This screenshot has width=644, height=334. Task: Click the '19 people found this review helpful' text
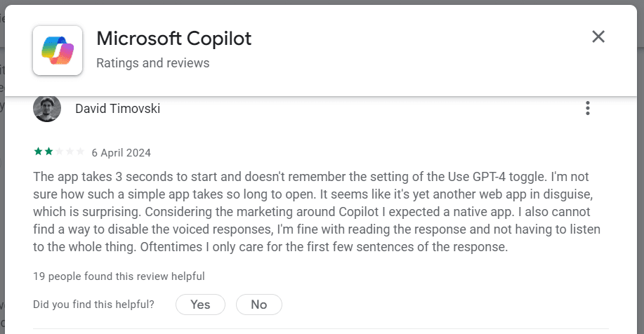[119, 276]
